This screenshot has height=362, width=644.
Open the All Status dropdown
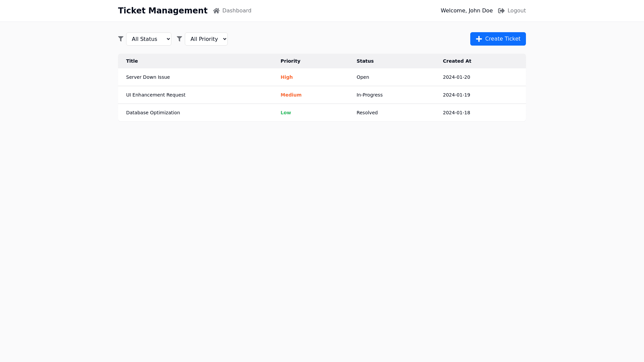click(x=149, y=39)
